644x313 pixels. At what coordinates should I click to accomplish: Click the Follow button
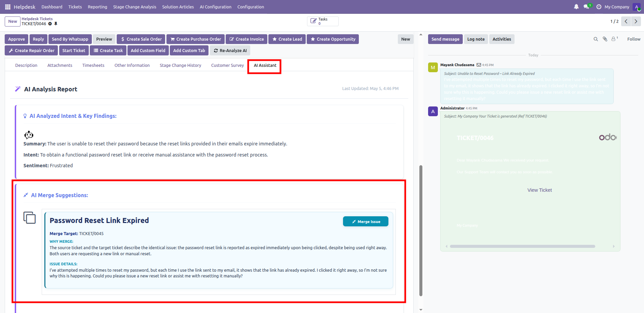(x=634, y=39)
